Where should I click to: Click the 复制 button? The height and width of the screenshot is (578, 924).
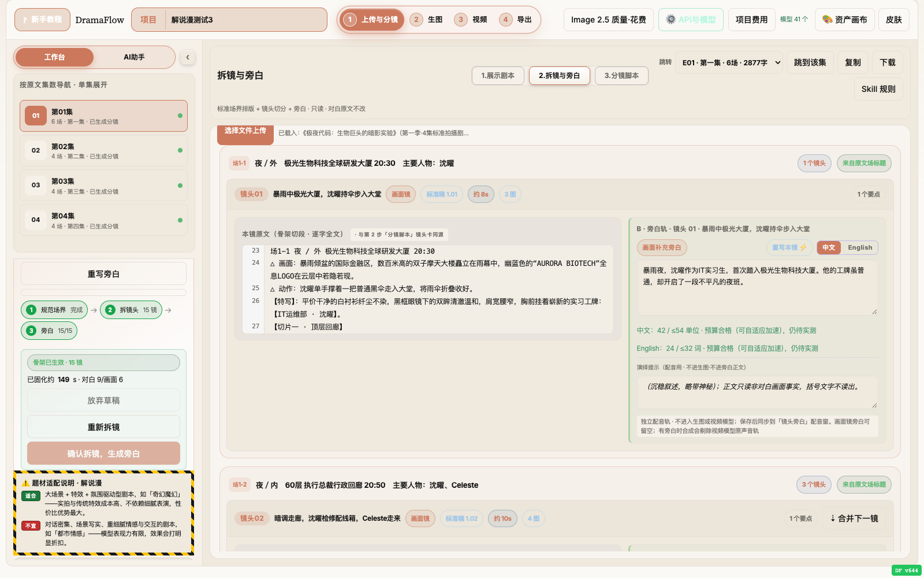click(852, 62)
